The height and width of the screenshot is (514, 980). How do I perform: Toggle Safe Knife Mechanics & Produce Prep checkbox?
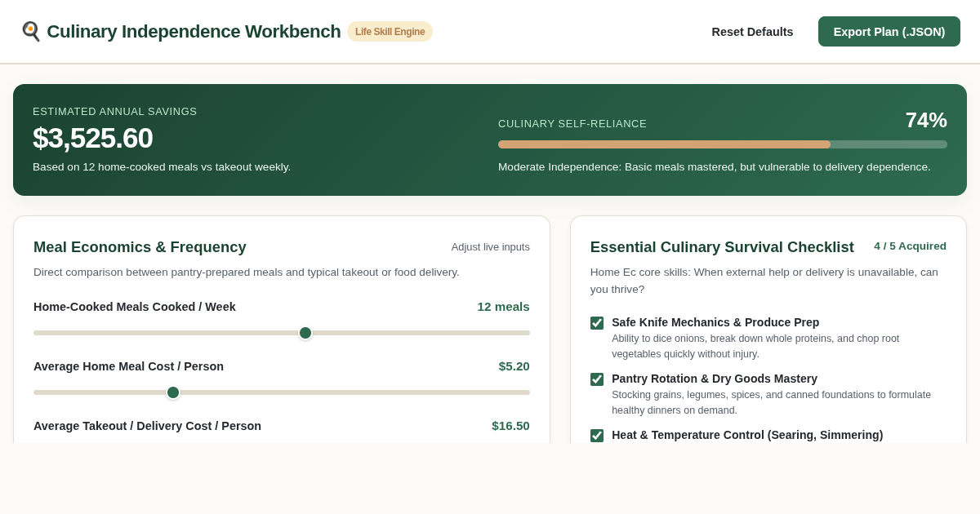pyautogui.click(x=597, y=323)
